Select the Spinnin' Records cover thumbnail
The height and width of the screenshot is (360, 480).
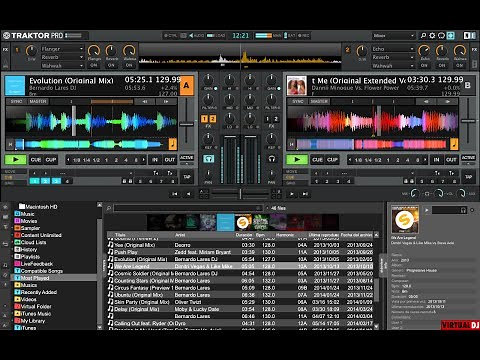tap(243, 222)
